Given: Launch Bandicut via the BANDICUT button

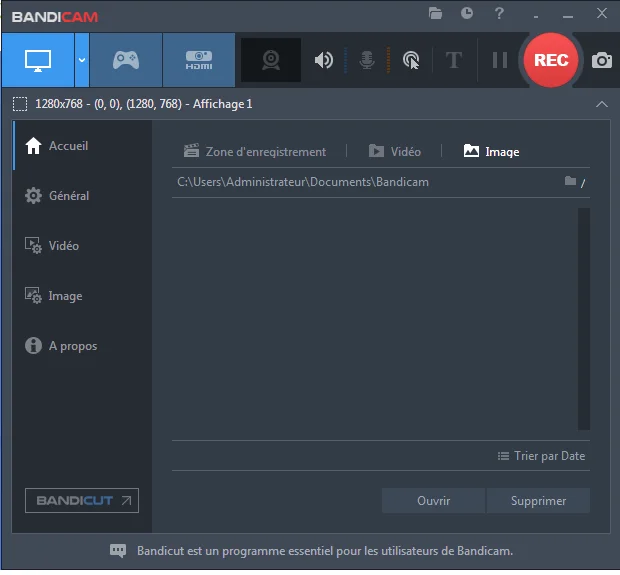Looking at the screenshot, I should (82, 501).
